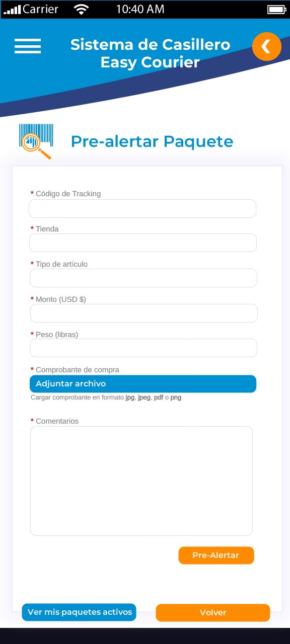290x644 pixels.
Task: Tap the Pre-alertar Paquete heading
Action: pos(152,141)
